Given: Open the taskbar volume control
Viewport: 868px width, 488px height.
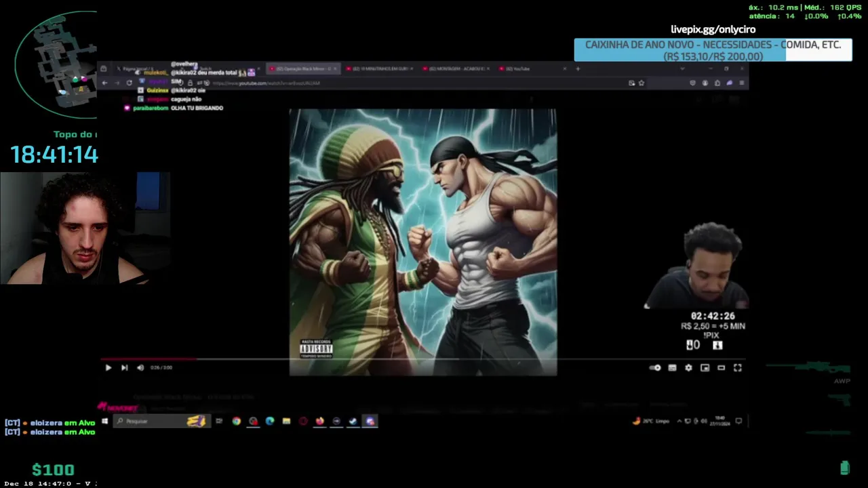Looking at the screenshot, I should (704, 421).
